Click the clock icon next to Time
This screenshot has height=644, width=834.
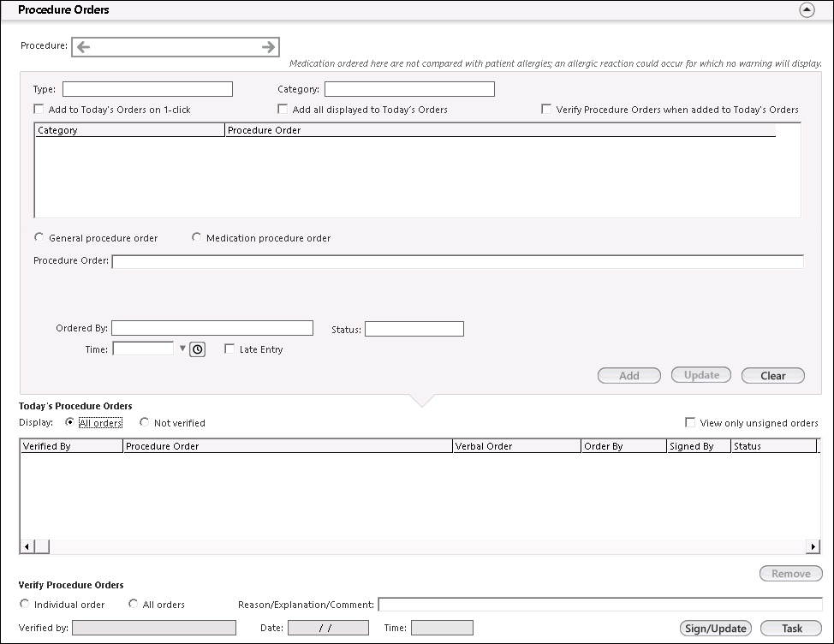(197, 349)
